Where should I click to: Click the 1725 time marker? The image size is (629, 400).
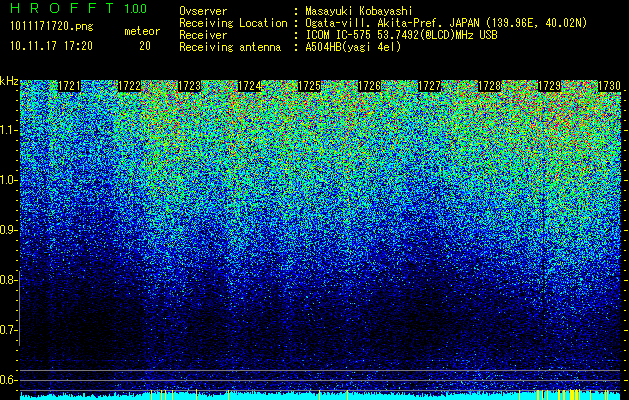[309, 86]
